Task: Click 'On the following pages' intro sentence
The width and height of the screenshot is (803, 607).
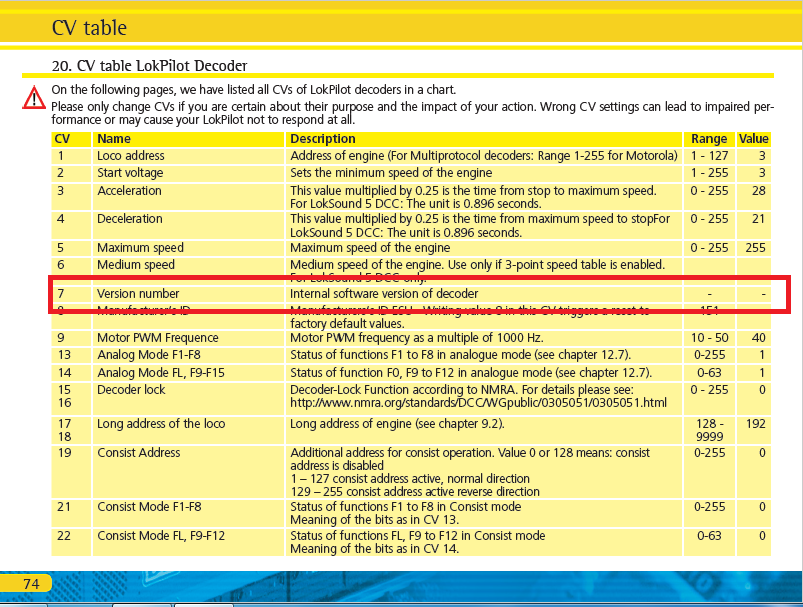Action: point(253,90)
